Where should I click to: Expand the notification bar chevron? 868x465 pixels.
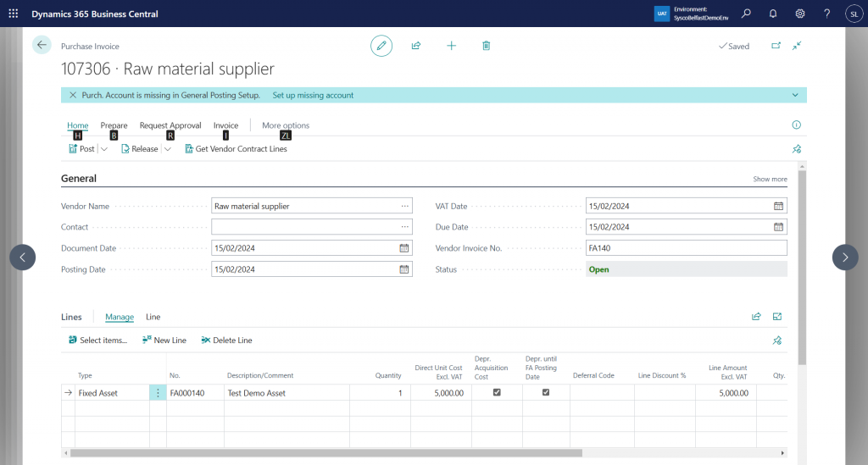pos(795,95)
